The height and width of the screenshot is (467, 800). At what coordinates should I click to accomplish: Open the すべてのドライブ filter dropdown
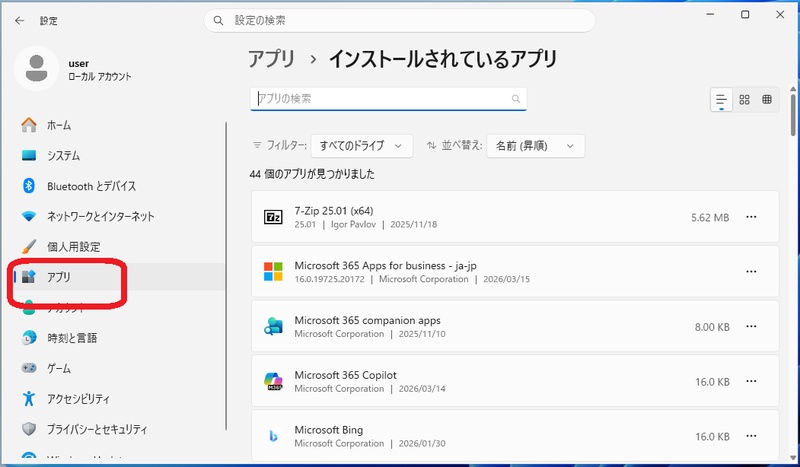361,146
